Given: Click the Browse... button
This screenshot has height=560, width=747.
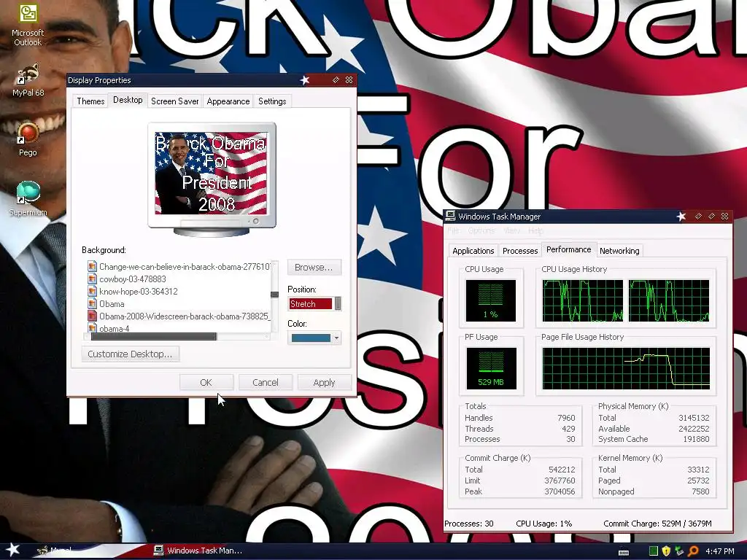Looking at the screenshot, I should pyautogui.click(x=314, y=267).
